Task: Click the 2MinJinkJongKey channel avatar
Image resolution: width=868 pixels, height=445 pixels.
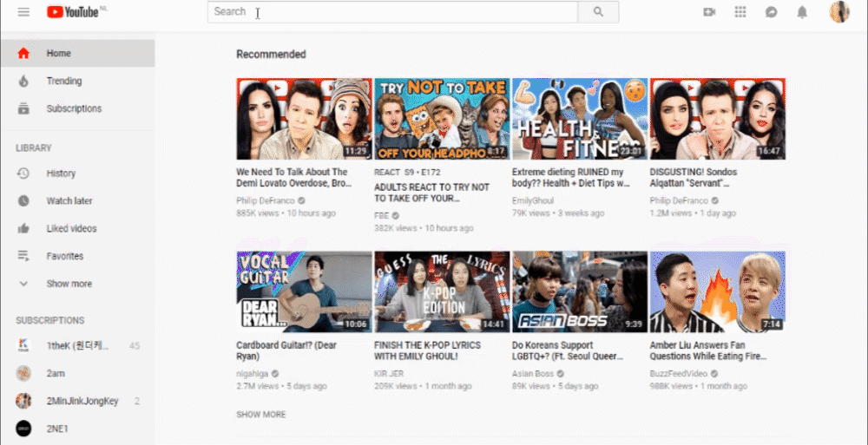Action: point(23,402)
